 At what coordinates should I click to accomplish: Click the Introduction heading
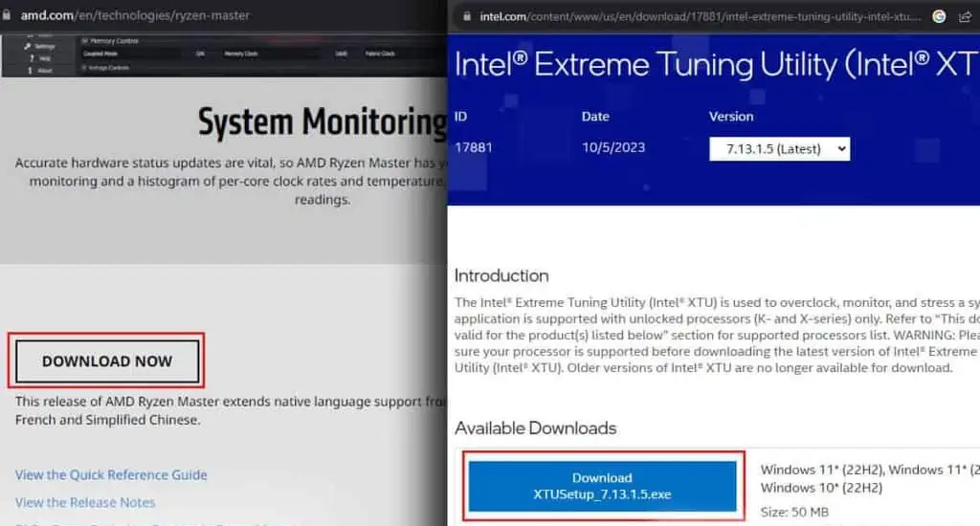(x=501, y=275)
